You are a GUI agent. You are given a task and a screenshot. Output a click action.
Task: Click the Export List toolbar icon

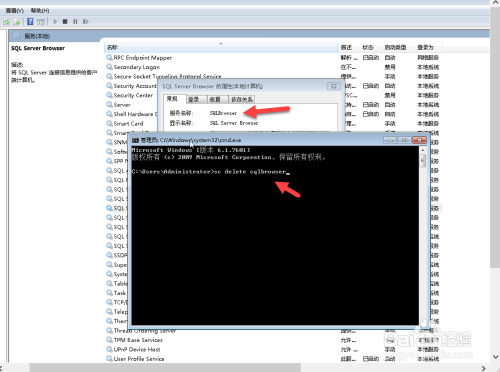click(16, 22)
